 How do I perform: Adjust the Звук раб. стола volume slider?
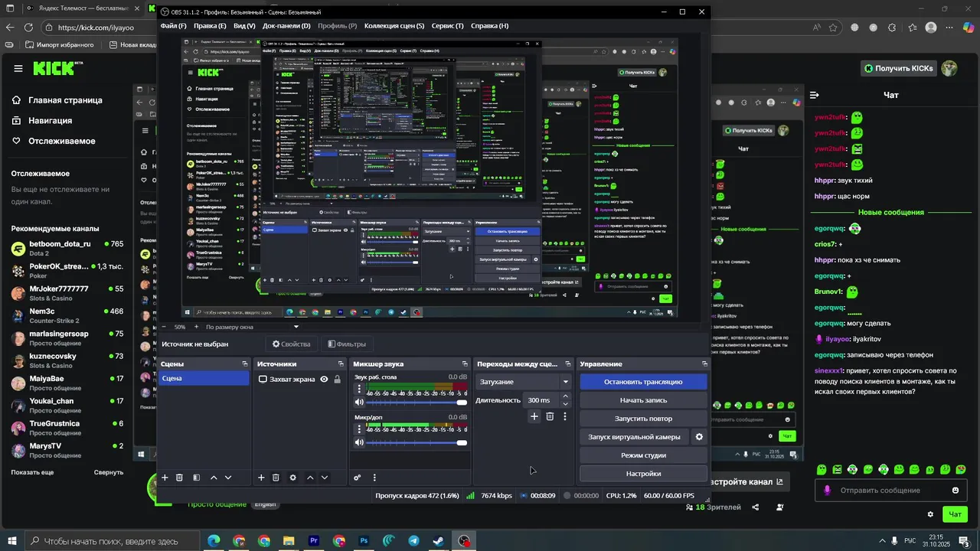[416, 403]
